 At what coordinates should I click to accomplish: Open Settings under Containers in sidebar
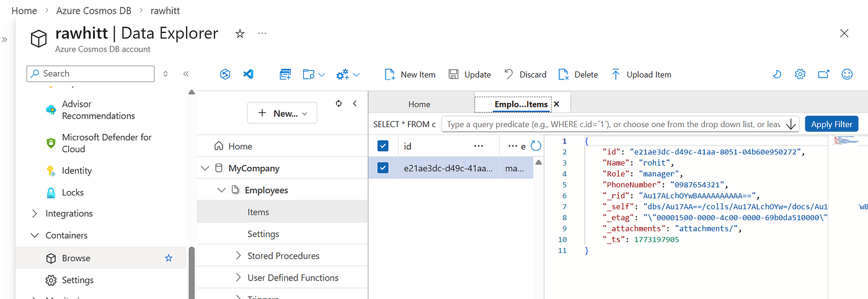click(77, 280)
